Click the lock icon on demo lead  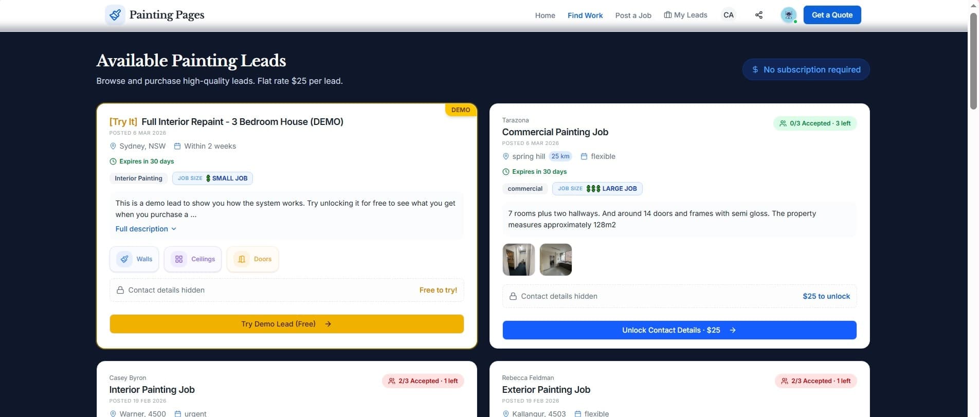120,290
